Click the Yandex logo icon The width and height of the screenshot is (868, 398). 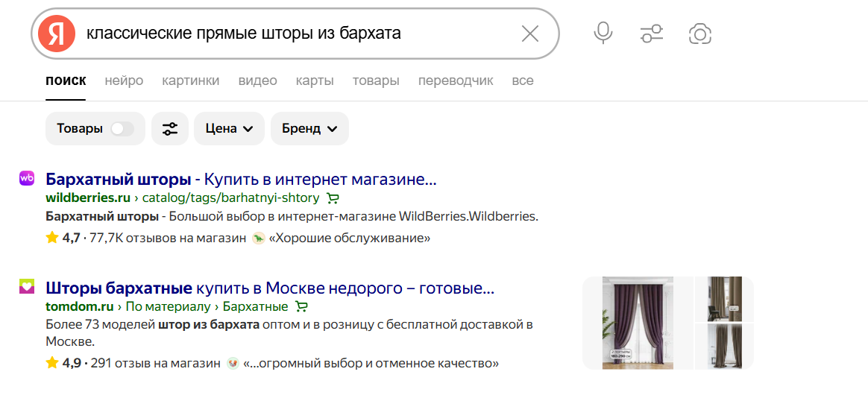(57, 34)
